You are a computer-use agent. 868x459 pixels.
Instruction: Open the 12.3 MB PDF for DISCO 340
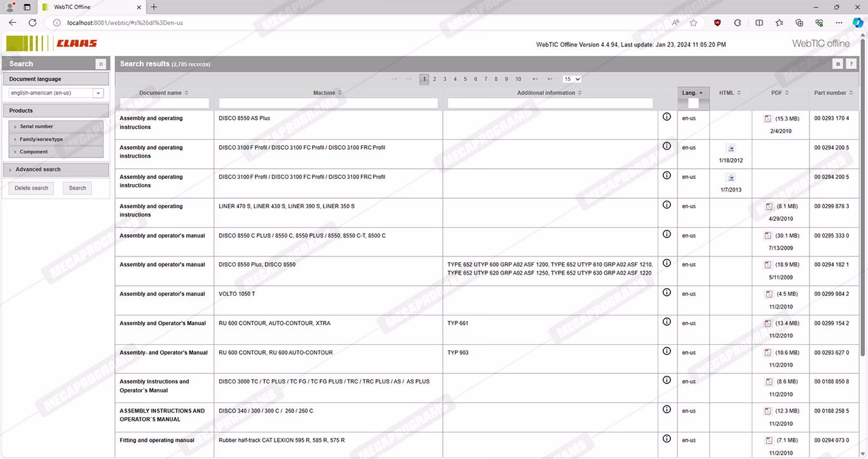768,411
